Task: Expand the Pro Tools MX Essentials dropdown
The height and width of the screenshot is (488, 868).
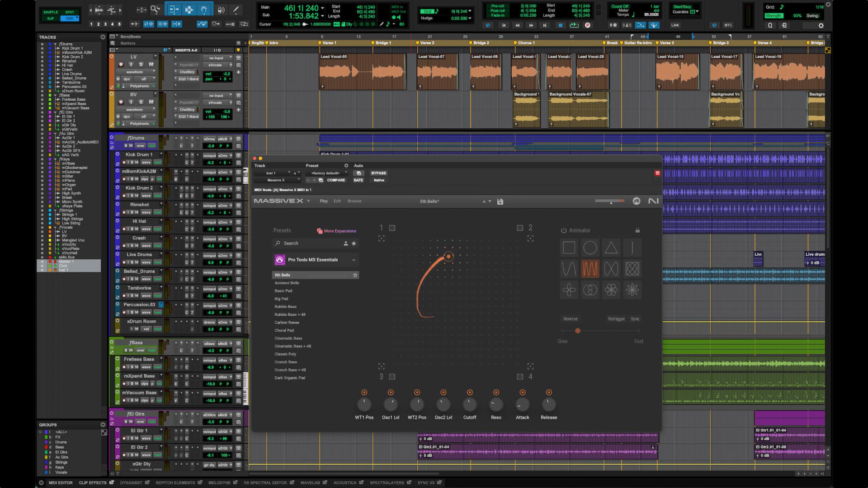Action: tap(354, 260)
